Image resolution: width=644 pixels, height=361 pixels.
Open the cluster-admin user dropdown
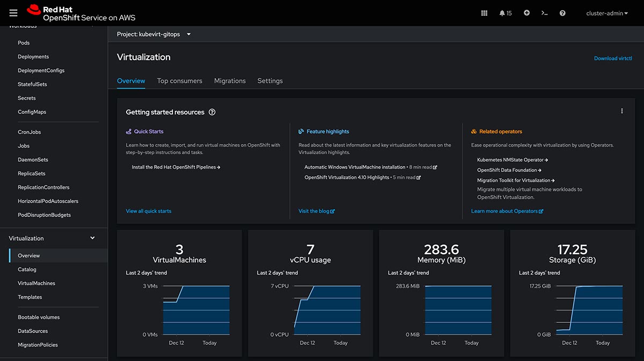coord(607,13)
